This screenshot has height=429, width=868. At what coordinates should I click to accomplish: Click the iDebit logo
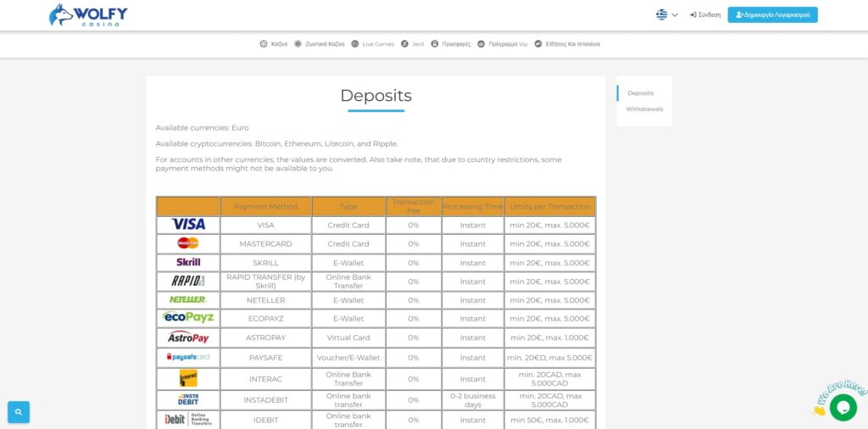[x=188, y=420]
